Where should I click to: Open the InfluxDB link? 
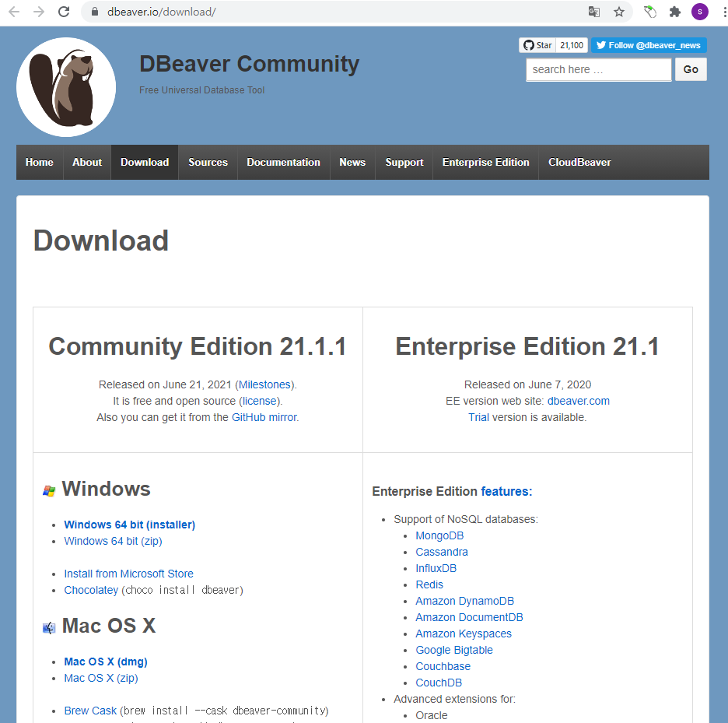click(x=436, y=568)
